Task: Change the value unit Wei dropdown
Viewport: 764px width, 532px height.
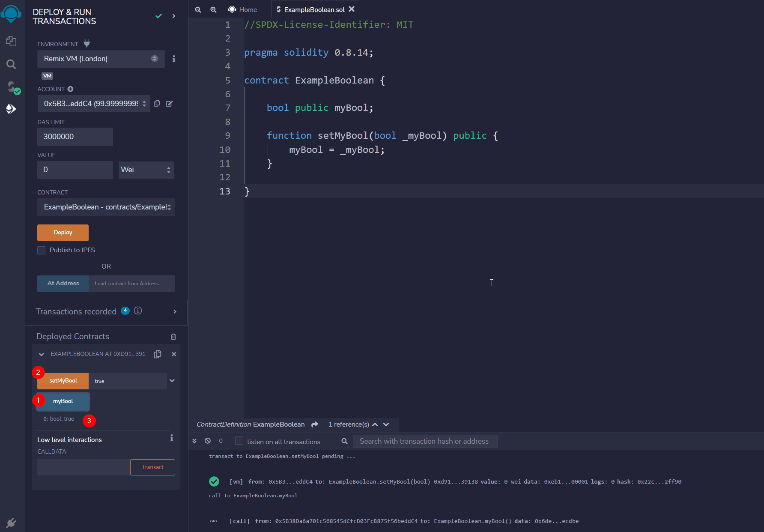Action: tap(146, 170)
